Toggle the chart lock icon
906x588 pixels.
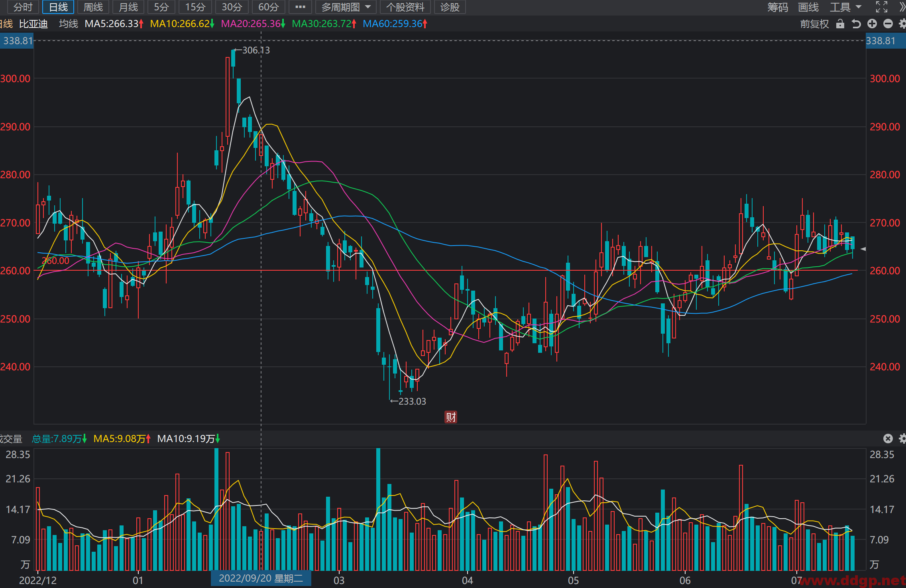click(840, 24)
